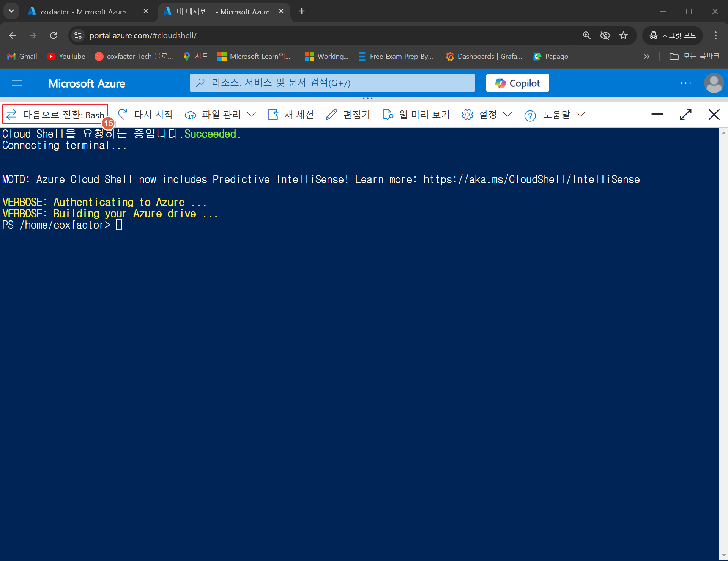Screen dimensions: 728x561
Task: Minimize the Cloud Shell pane
Action: [x=657, y=114]
